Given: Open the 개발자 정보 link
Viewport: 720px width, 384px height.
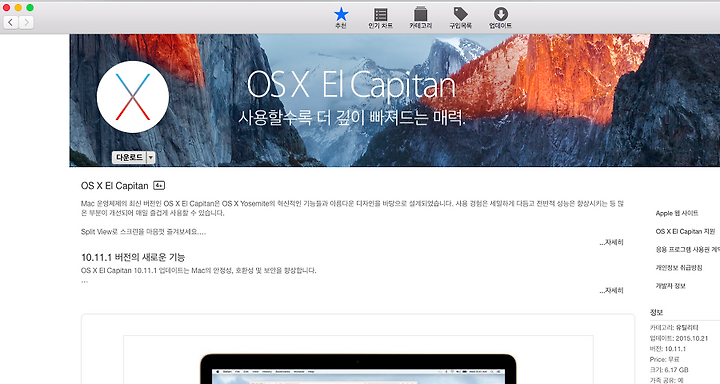Looking at the screenshot, I should point(670,286).
